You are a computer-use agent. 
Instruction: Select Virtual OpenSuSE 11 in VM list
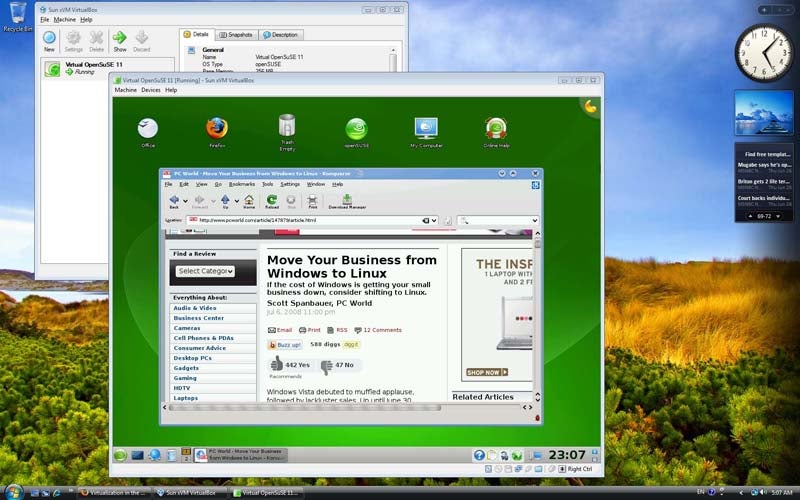(108, 68)
